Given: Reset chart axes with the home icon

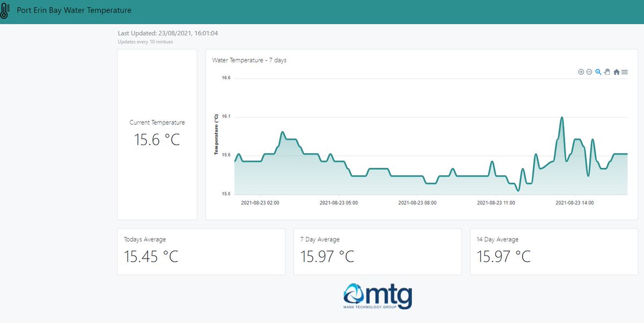Looking at the screenshot, I should [x=616, y=71].
